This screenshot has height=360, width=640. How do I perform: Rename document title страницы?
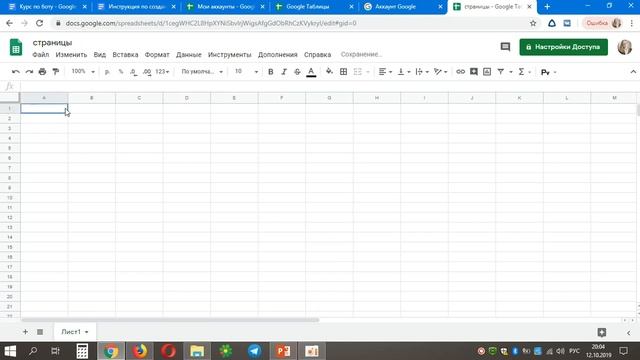point(52,42)
